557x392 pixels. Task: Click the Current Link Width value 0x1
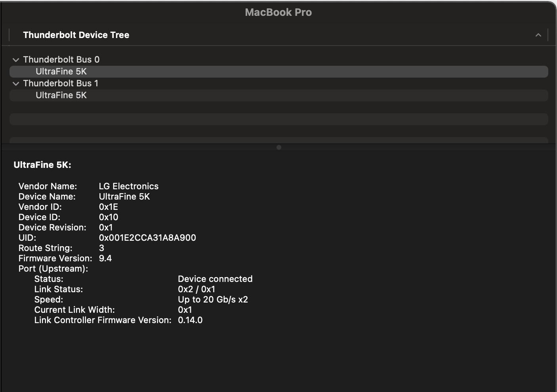click(185, 310)
